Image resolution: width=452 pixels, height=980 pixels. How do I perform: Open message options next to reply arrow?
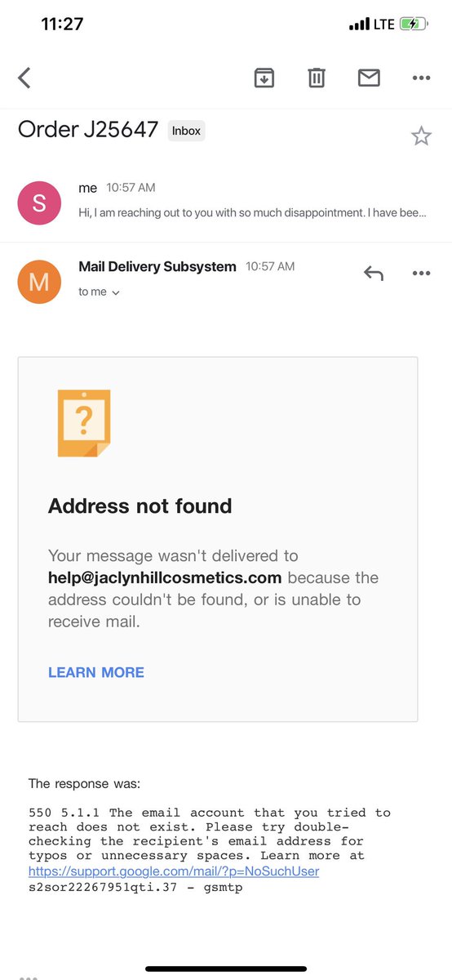(x=421, y=274)
